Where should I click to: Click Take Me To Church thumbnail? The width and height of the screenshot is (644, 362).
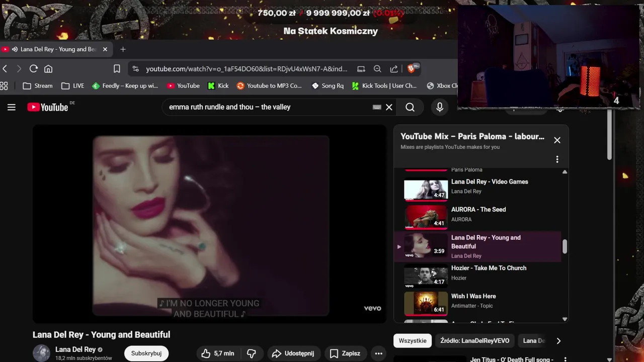426,276
